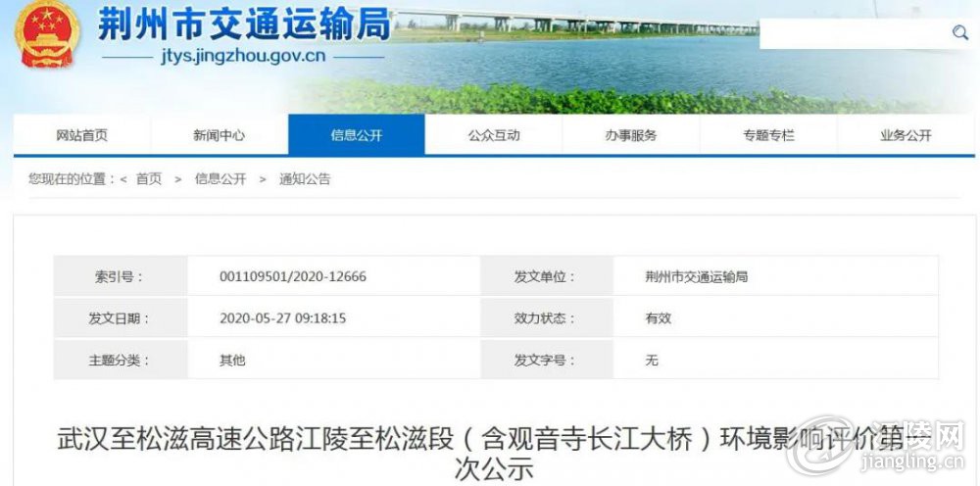Image resolution: width=980 pixels, height=486 pixels.
Task: Click the 您现在的位置 label
Action: [x=72, y=179]
